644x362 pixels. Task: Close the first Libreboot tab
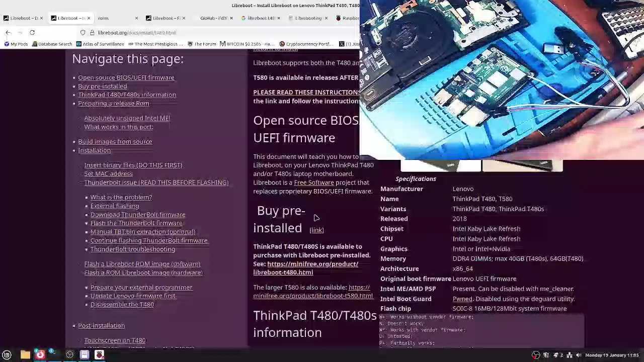click(x=41, y=18)
